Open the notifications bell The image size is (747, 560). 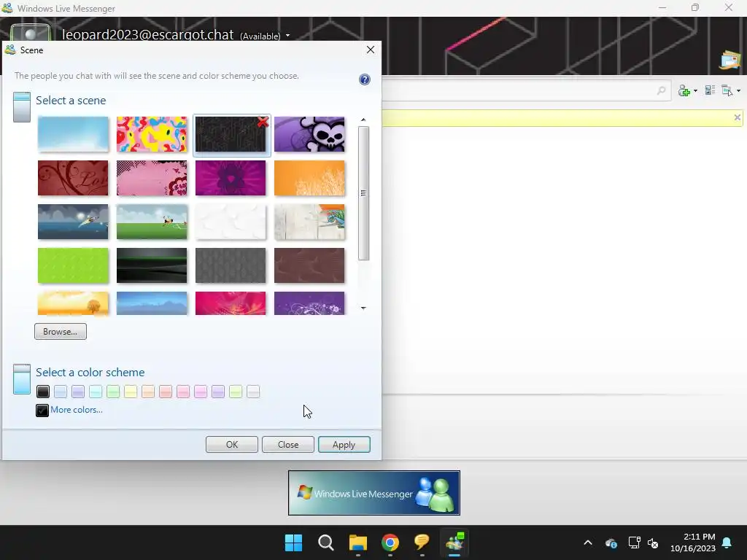727,542
